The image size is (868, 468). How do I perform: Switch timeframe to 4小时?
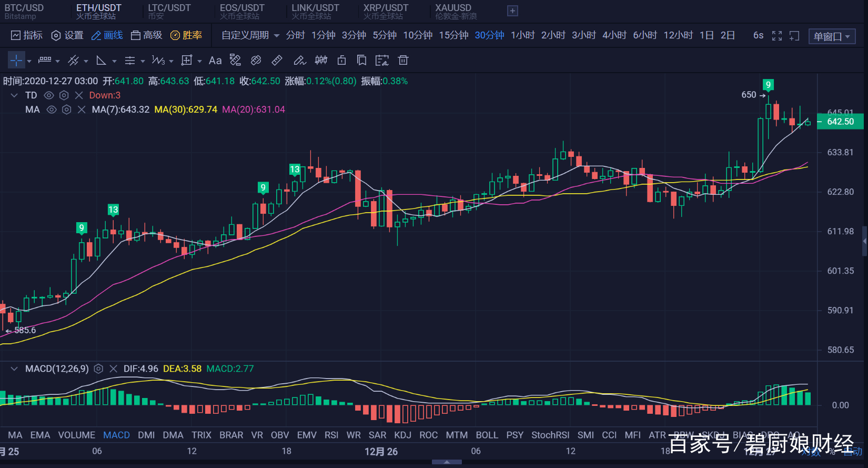pos(614,35)
